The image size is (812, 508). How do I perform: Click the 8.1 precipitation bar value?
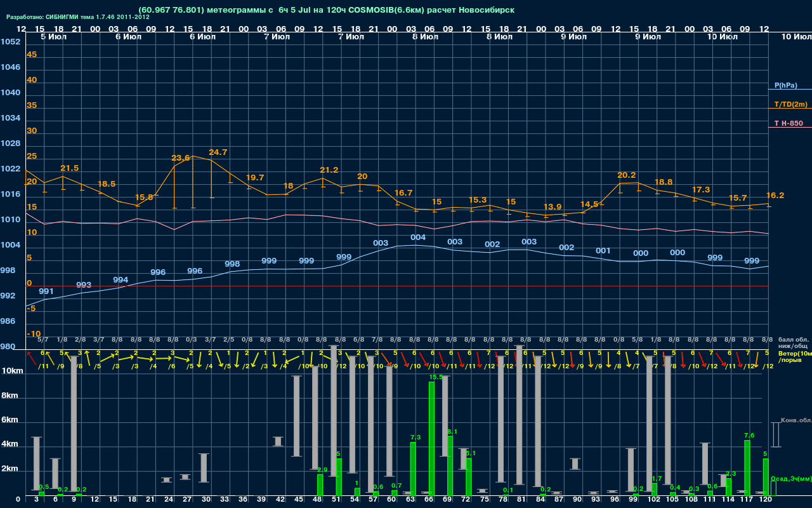(452, 432)
